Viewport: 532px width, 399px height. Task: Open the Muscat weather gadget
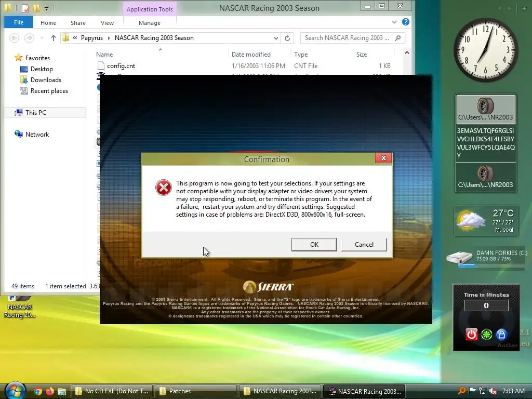486,221
